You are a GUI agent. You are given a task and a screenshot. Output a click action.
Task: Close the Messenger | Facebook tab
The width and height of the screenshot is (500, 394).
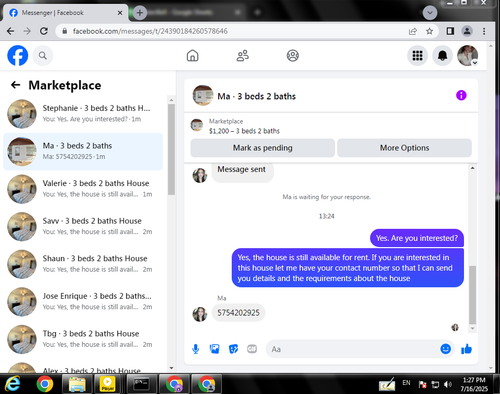[120, 13]
